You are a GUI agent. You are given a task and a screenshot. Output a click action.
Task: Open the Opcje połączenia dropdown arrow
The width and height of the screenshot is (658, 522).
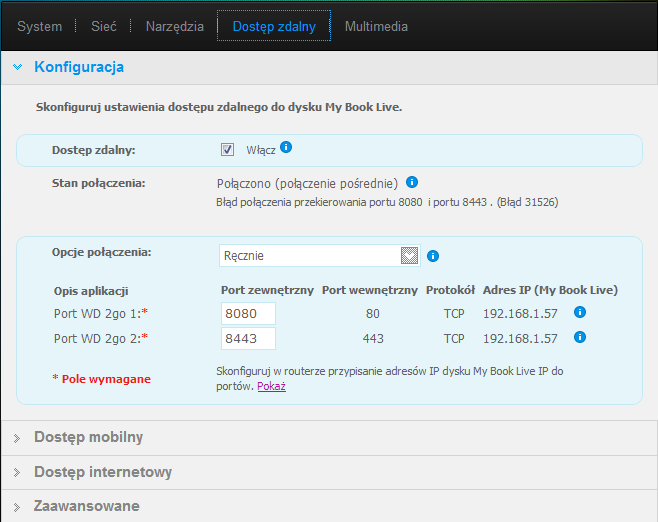pos(409,256)
